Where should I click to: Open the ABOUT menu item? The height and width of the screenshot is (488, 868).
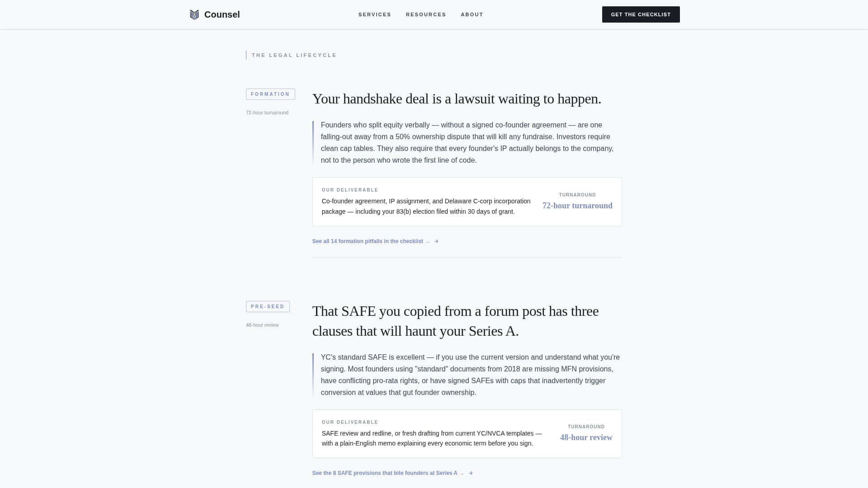point(472,14)
